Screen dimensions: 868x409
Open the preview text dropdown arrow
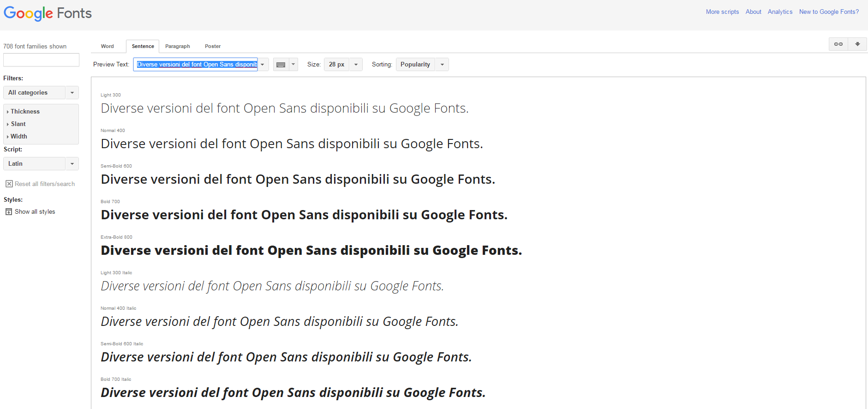click(263, 65)
